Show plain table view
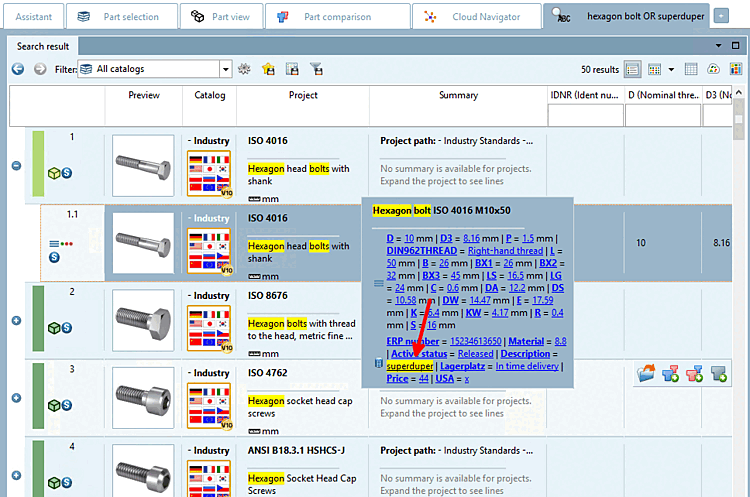The image size is (750, 497). [x=691, y=69]
